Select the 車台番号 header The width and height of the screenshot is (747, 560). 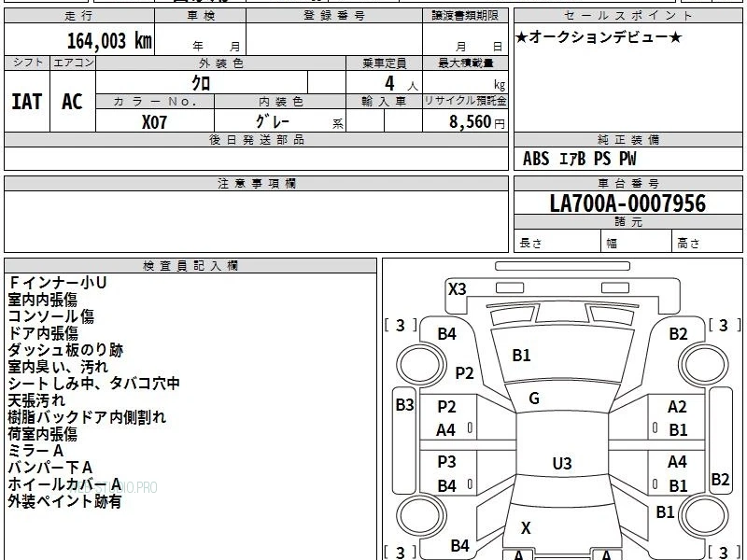coord(627,183)
